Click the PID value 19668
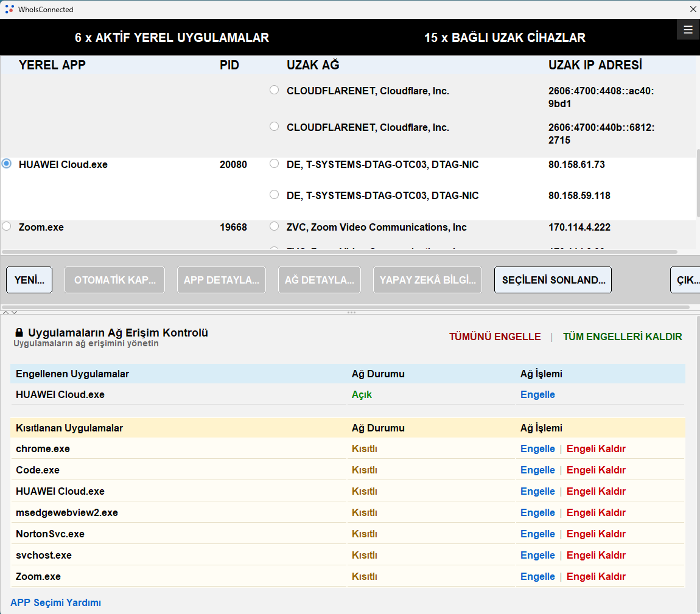700x614 pixels. (x=233, y=227)
